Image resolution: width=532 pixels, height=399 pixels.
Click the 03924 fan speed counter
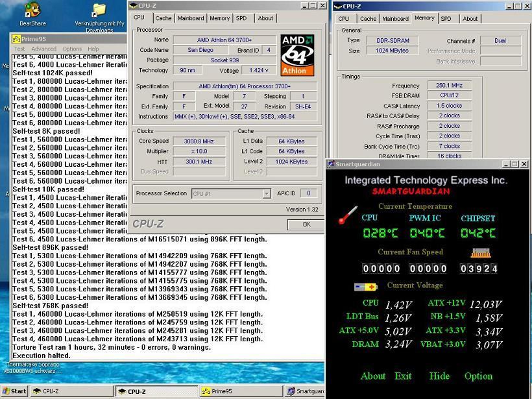(478, 269)
